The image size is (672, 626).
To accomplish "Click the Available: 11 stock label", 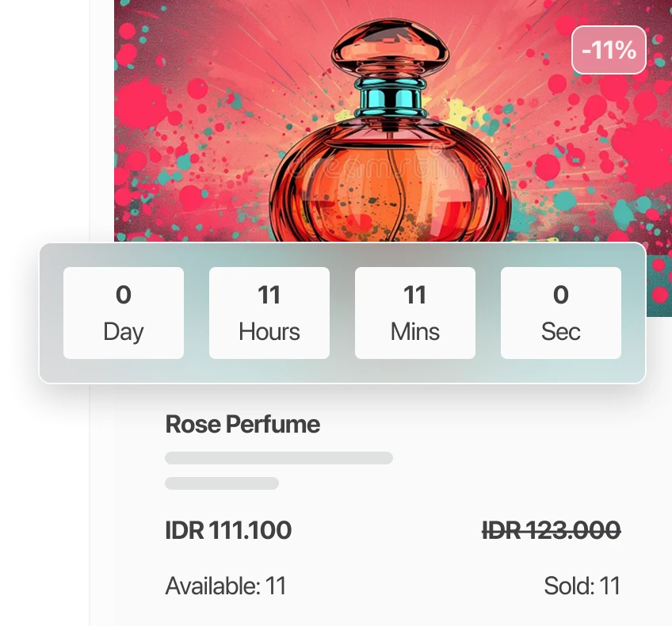I will (x=225, y=586).
